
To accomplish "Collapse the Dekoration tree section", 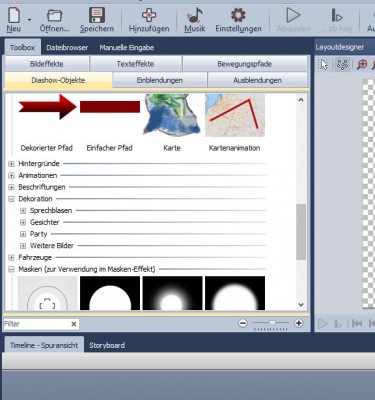I will pyautogui.click(x=11, y=199).
